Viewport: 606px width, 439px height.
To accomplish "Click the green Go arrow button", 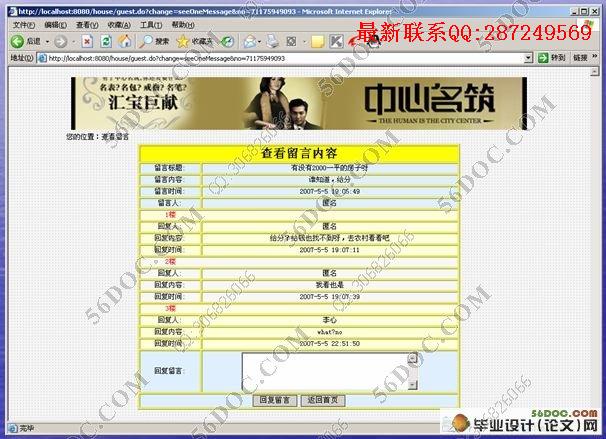I will [543, 58].
